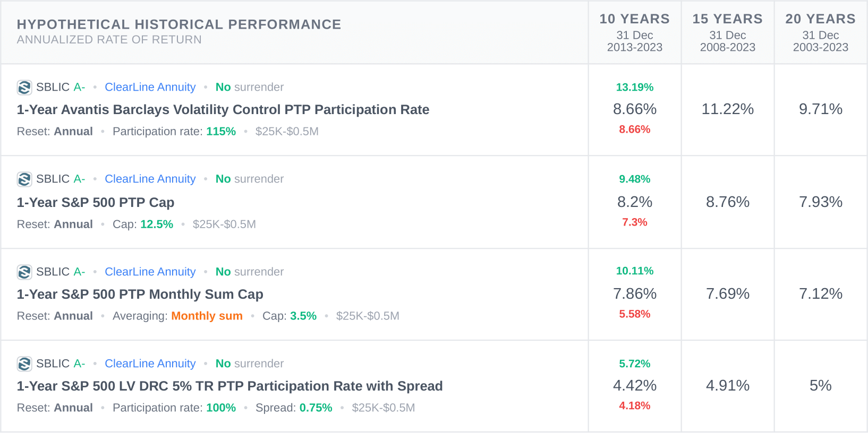Click S&P 500 LV DRC 5% TR title
The image size is (868, 433).
pyautogui.click(x=229, y=386)
